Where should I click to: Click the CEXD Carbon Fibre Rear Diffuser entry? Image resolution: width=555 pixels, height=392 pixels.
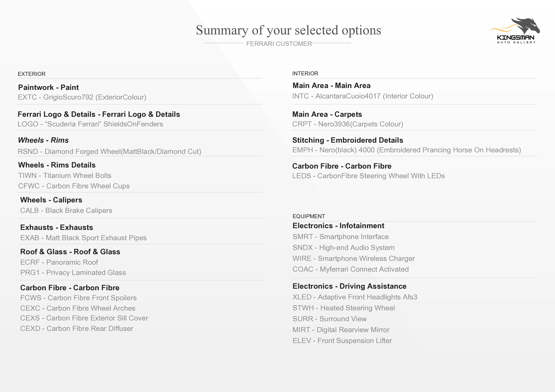[77, 328]
